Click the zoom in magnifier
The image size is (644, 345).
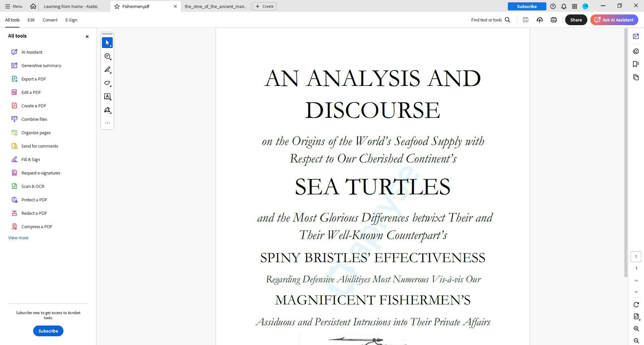[x=636, y=329]
